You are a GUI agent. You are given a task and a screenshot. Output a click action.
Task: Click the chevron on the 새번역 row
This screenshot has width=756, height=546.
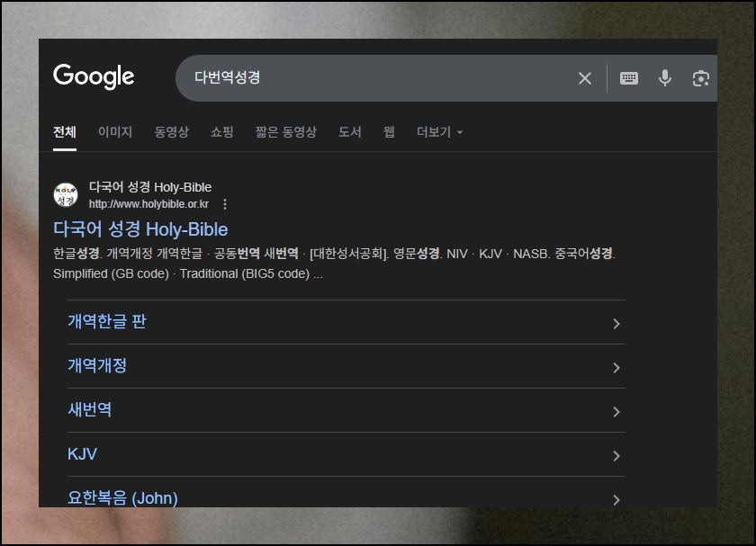tap(616, 412)
